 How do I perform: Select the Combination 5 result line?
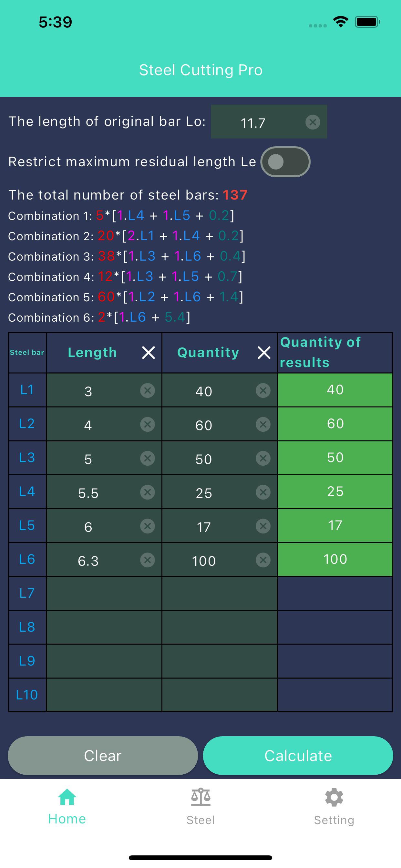pos(126,297)
